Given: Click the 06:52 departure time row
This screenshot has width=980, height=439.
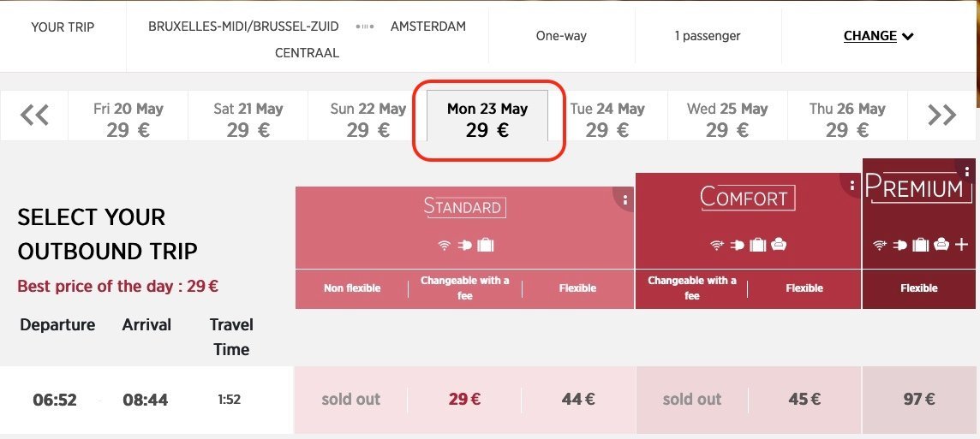Looking at the screenshot, I should 55,400.
